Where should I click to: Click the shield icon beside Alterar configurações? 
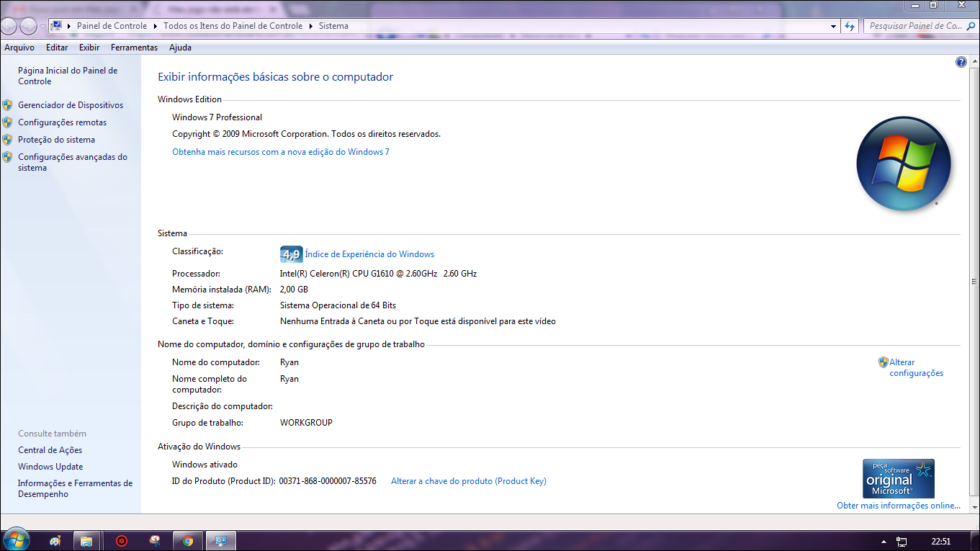883,362
